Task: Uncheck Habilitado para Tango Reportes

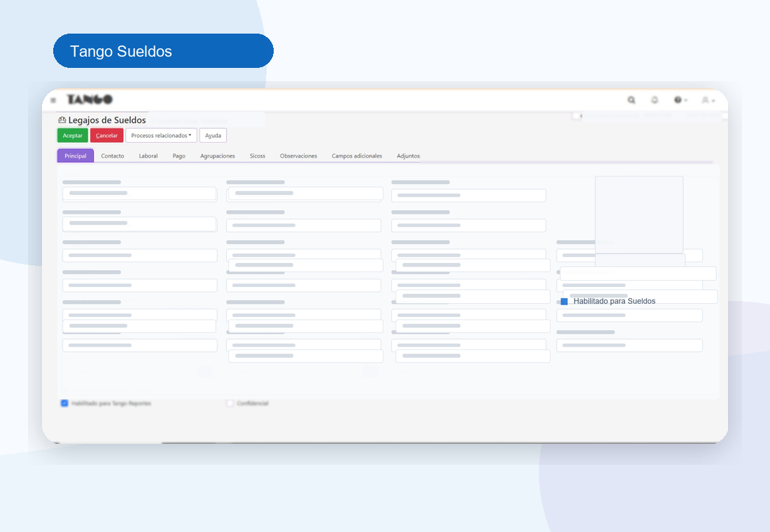Action: (x=64, y=403)
